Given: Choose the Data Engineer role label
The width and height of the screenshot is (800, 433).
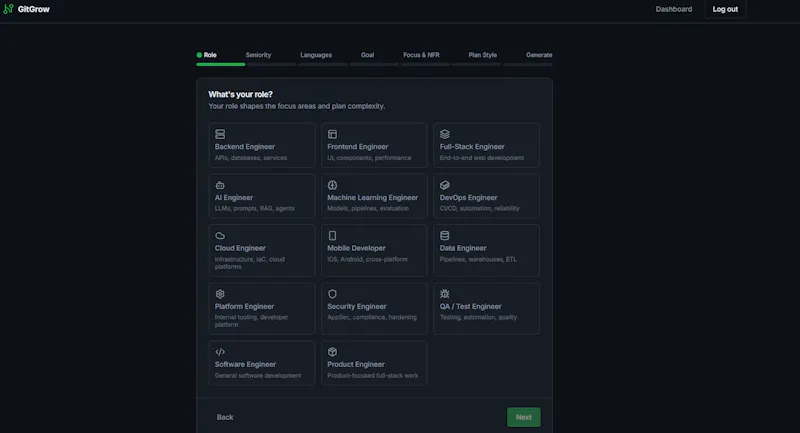Looking at the screenshot, I should (x=463, y=248).
